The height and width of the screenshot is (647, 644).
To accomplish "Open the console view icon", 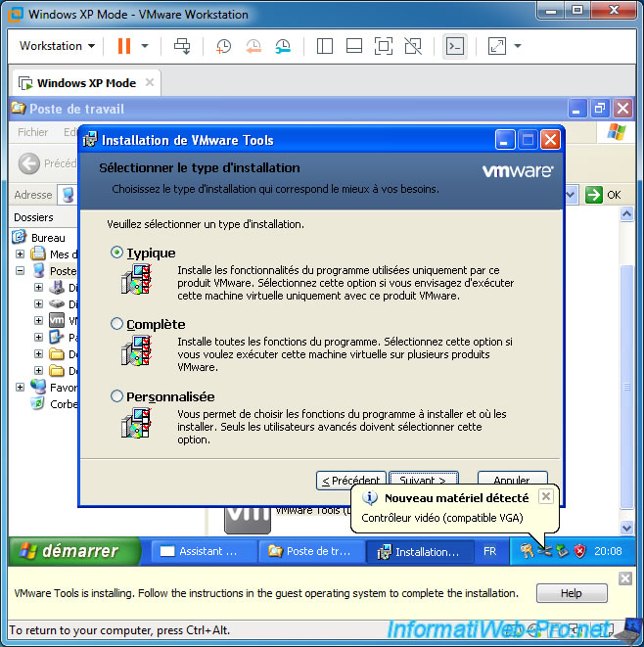I will tap(455, 46).
